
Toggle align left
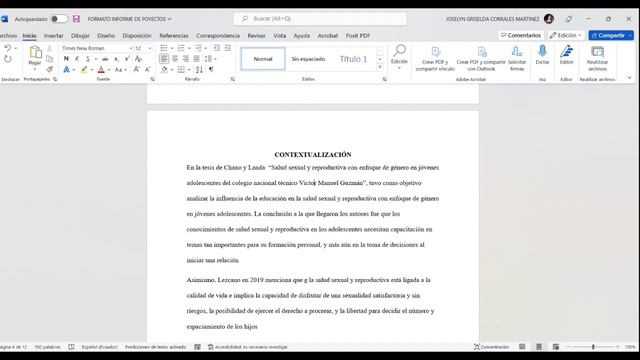(164, 59)
